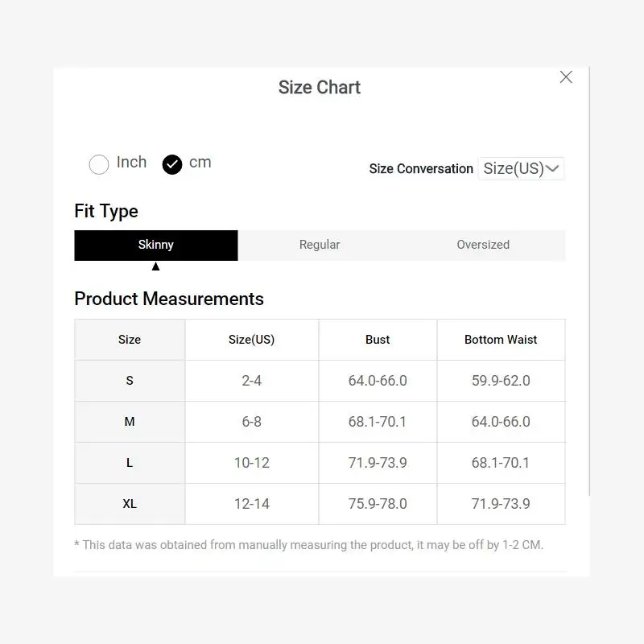Select the L size row label

point(130,463)
